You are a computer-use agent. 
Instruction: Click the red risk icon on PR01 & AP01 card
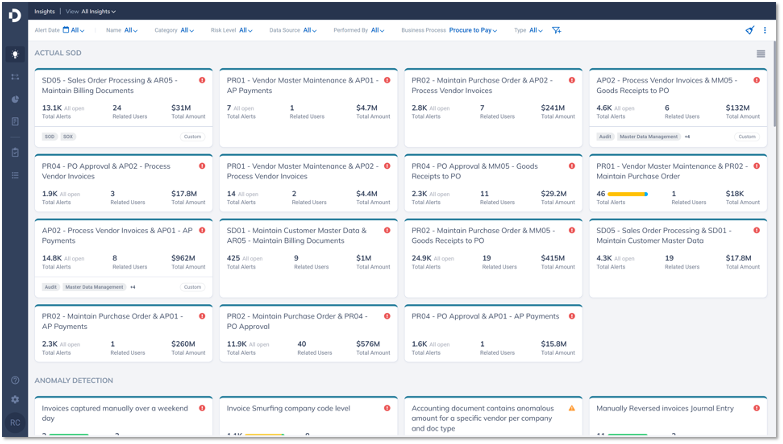pos(387,80)
